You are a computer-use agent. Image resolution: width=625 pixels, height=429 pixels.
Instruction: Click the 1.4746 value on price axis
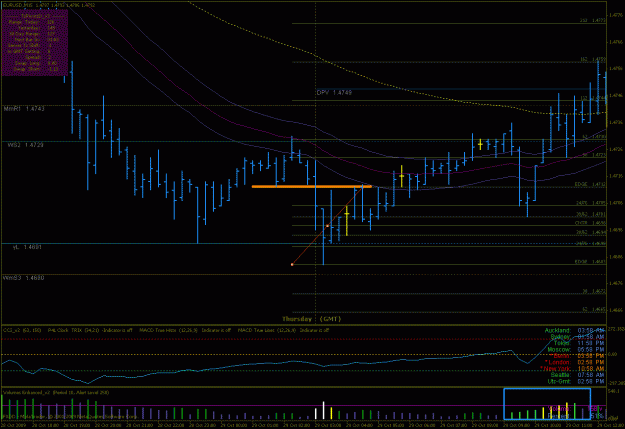[616, 96]
